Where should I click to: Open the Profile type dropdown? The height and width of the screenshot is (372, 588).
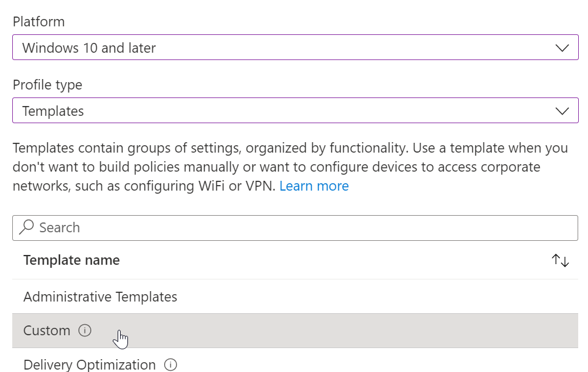pos(294,111)
